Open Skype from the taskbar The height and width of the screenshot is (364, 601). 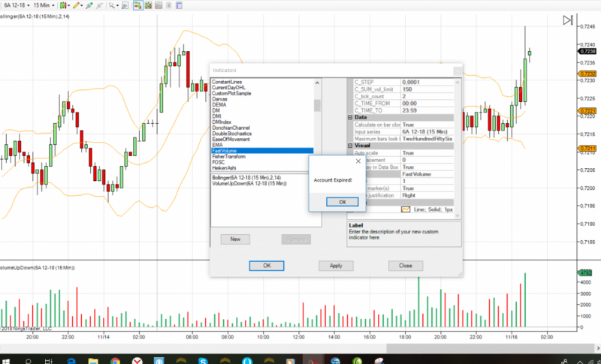click(203, 361)
